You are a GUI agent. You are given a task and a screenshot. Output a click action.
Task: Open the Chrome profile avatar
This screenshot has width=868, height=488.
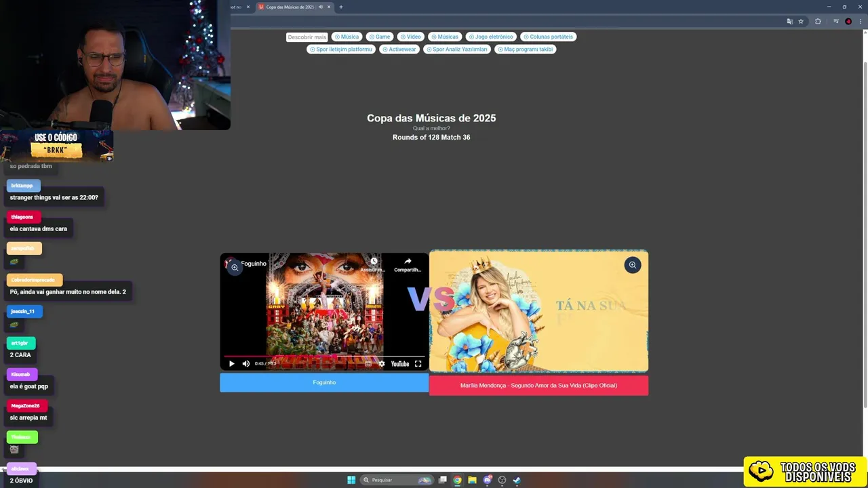(x=848, y=21)
